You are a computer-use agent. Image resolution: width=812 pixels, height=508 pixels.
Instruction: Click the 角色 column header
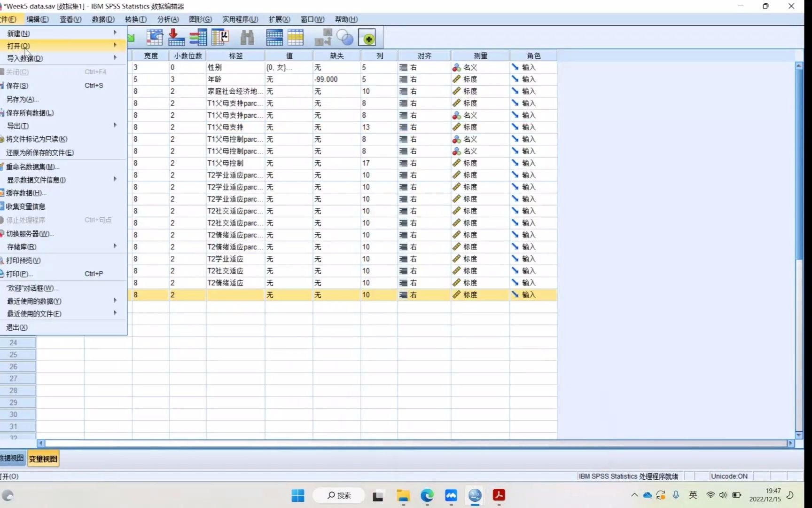(x=533, y=56)
